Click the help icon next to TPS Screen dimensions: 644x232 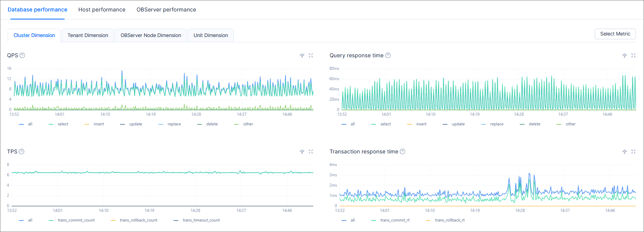pyautogui.click(x=21, y=151)
